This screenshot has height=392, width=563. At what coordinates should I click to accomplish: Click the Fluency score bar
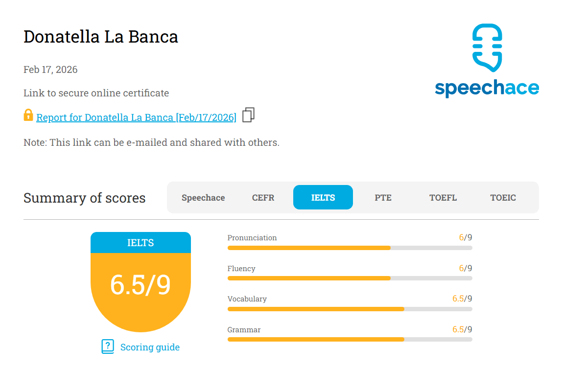pyautogui.click(x=350, y=278)
